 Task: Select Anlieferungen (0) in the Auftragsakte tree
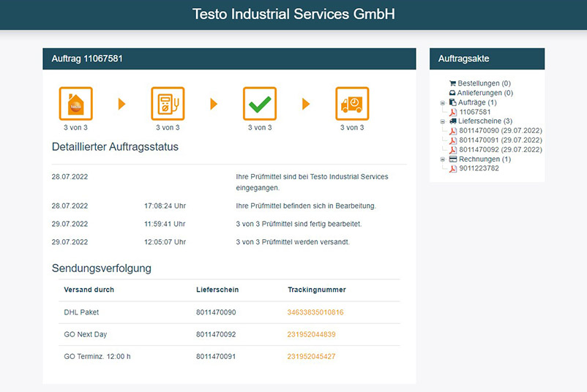point(485,93)
